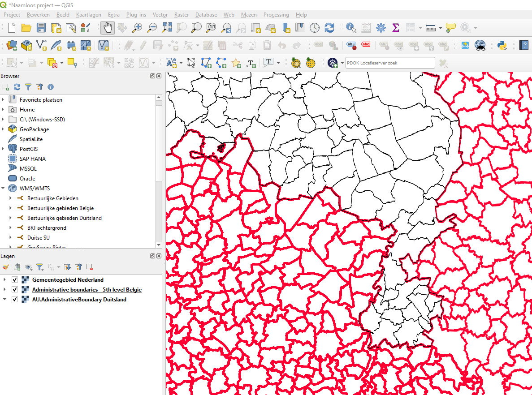
Task: Expand the GeoPackage tree node
Action: 3,129
